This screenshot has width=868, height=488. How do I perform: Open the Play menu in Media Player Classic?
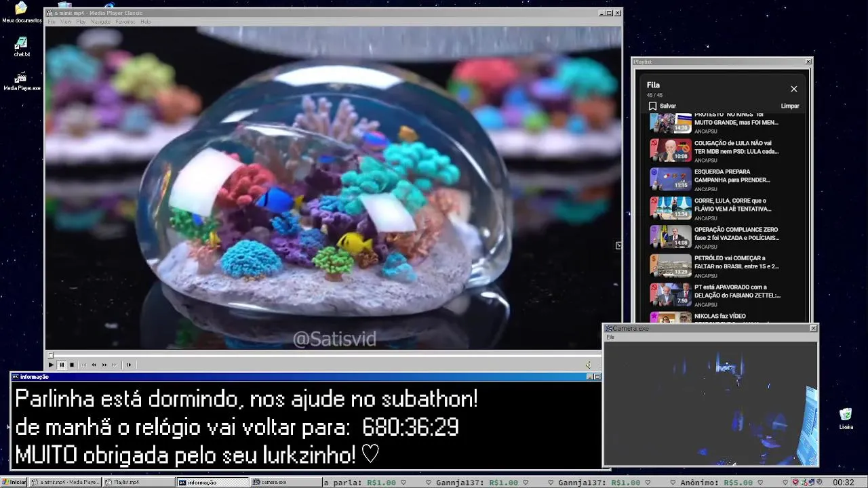click(x=81, y=22)
